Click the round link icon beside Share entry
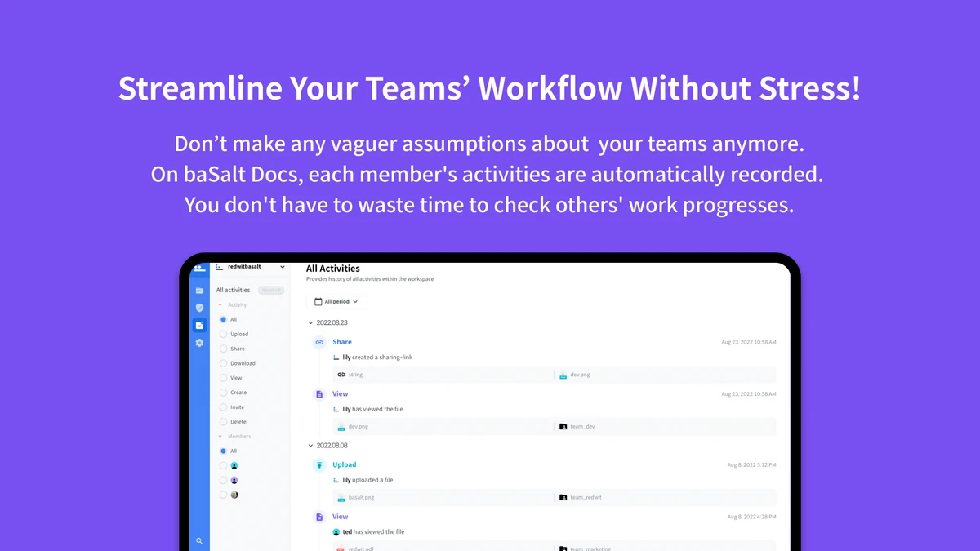This screenshot has width=980, height=551. (319, 343)
